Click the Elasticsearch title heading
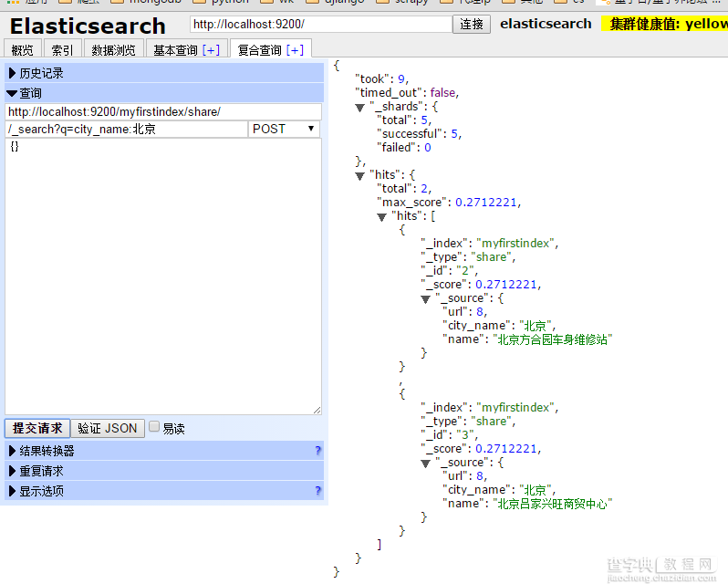The width and height of the screenshot is (728, 584). pos(88,26)
